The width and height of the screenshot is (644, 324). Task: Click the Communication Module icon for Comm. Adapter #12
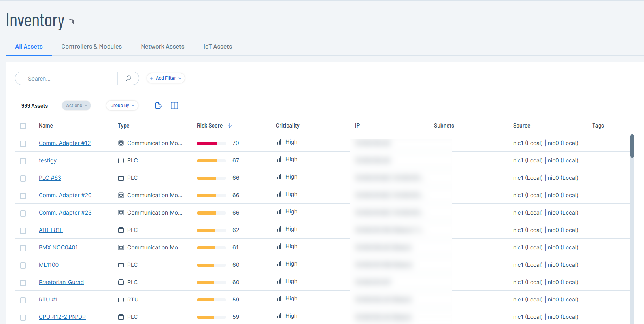[121, 143]
